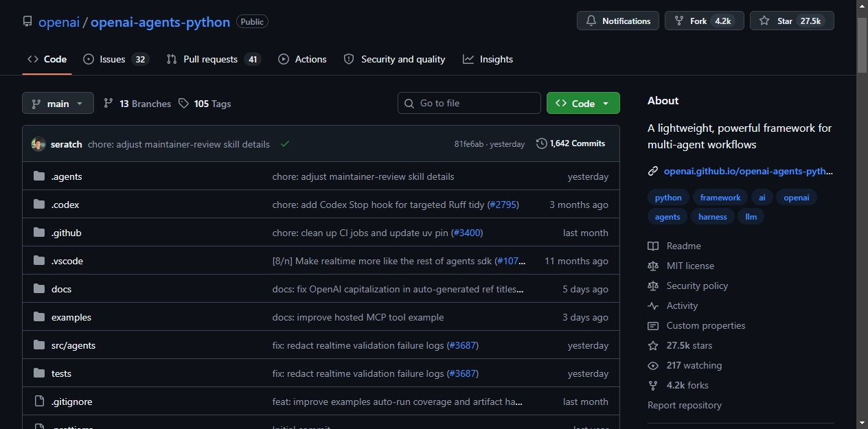Click the seratch avatar thumbnail
Image resolution: width=868 pixels, height=429 pixels.
(38, 144)
